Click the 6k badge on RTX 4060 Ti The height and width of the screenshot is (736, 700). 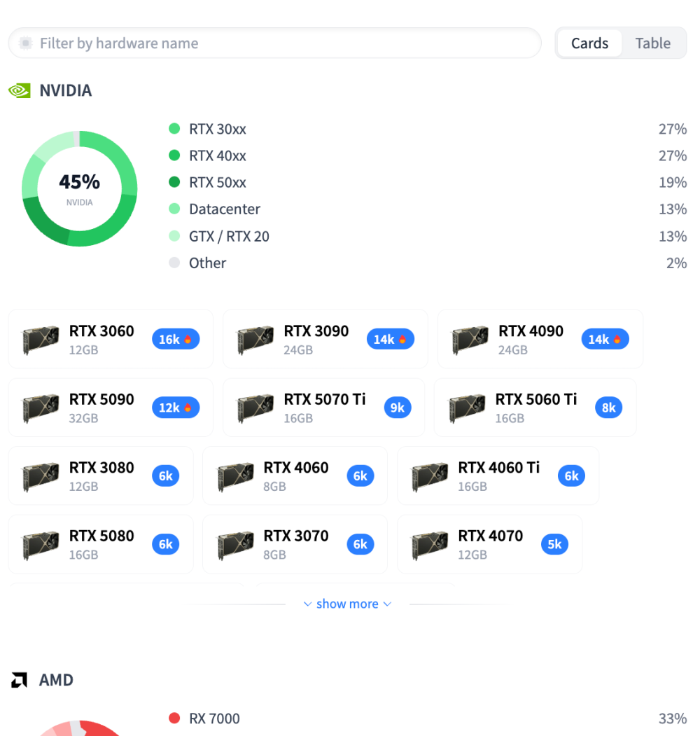click(x=571, y=476)
